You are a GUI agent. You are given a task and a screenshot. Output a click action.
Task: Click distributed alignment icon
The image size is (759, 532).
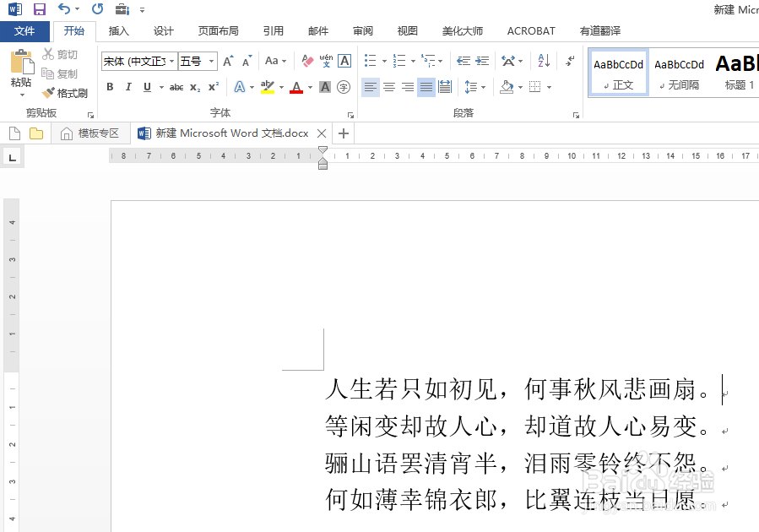click(x=445, y=87)
